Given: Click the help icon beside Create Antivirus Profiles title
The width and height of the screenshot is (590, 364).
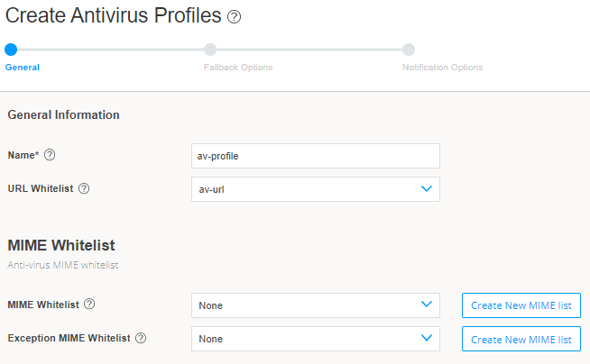Looking at the screenshot, I should (x=235, y=17).
